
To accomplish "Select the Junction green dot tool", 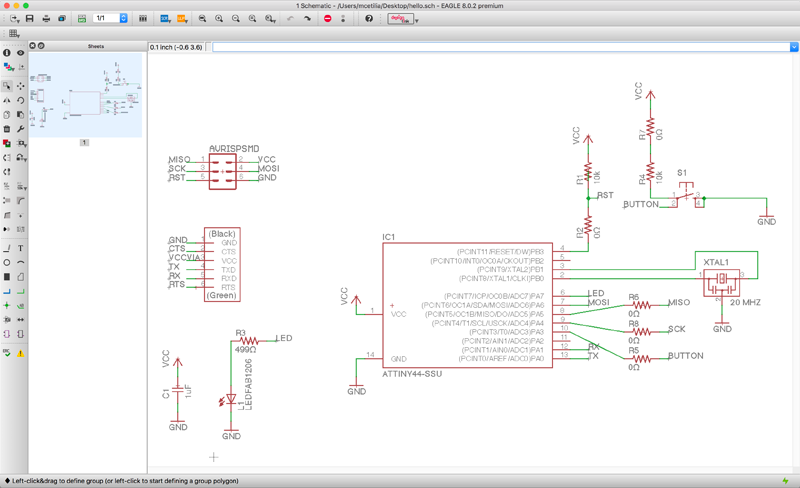I will [7, 306].
